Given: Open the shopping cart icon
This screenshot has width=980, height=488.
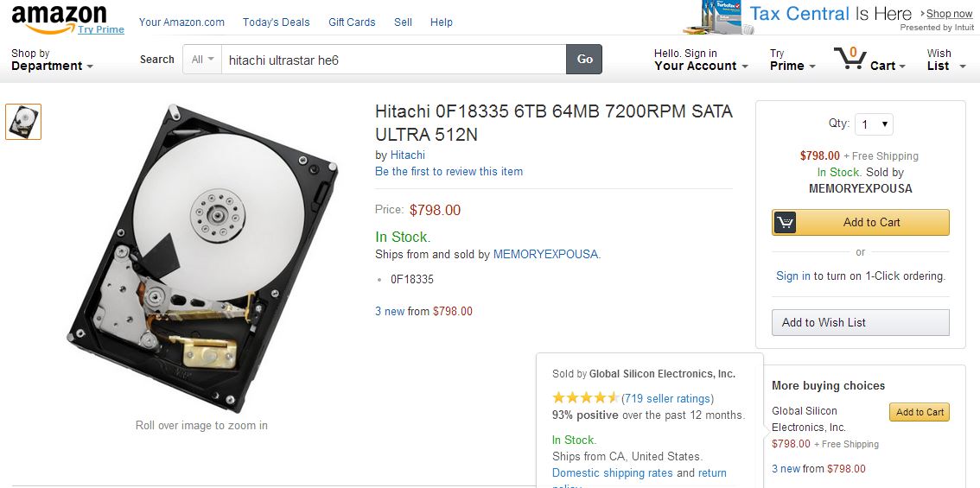Looking at the screenshot, I should 850,59.
